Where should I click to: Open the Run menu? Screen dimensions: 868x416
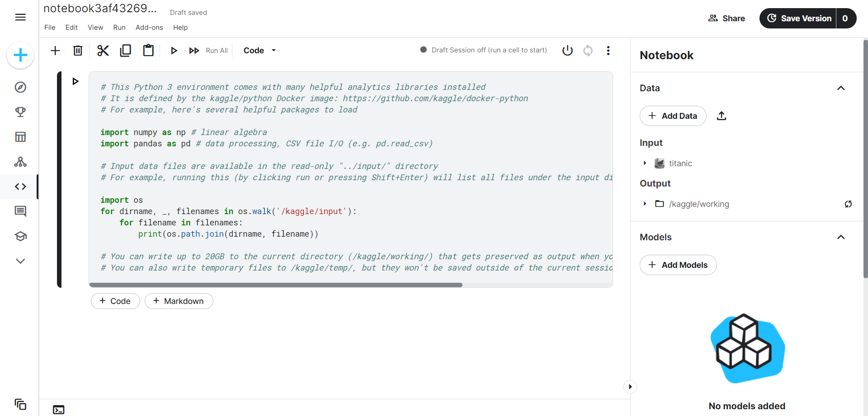tap(119, 28)
